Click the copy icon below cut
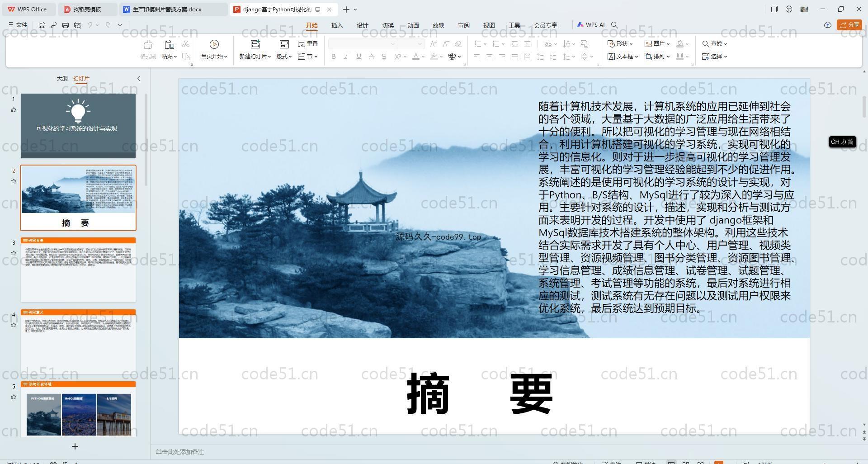Screen dimensions: 868x464 [x=185, y=57]
